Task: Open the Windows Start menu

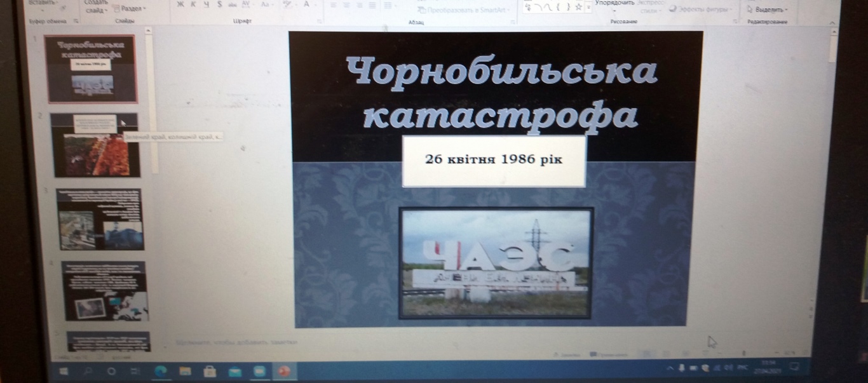Action: click(x=64, y=370)
